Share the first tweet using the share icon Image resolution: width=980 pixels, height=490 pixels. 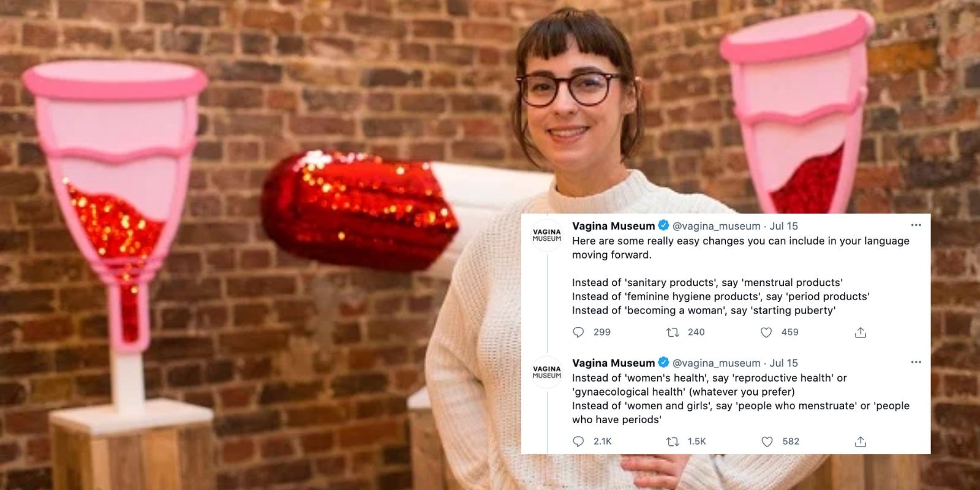[x=861, y=333]
